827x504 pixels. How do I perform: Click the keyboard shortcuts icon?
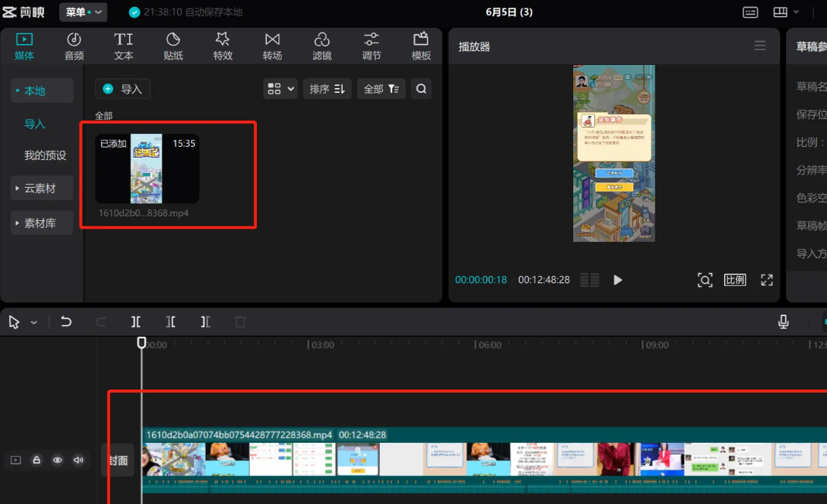coord(750,12)
